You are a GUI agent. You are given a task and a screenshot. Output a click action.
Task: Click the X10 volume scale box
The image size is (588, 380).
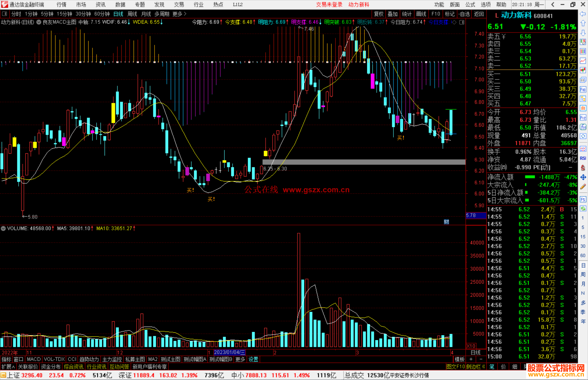point(471,346)
